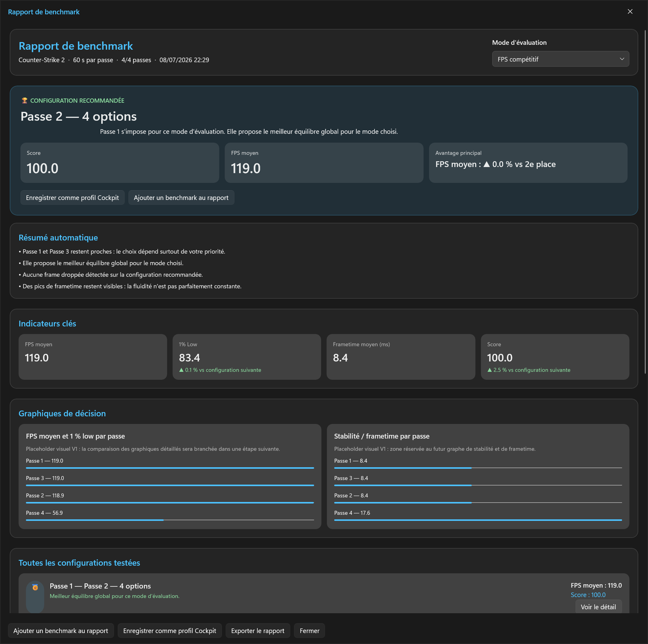
Task: Click the medal icon next to Passe 1
Action: (x=35, y=587)
